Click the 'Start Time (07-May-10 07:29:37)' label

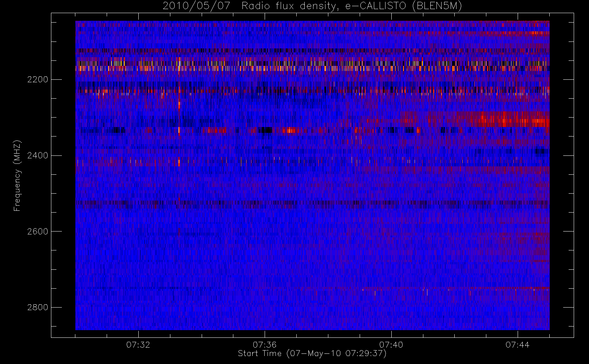click(x=312, y=353)
